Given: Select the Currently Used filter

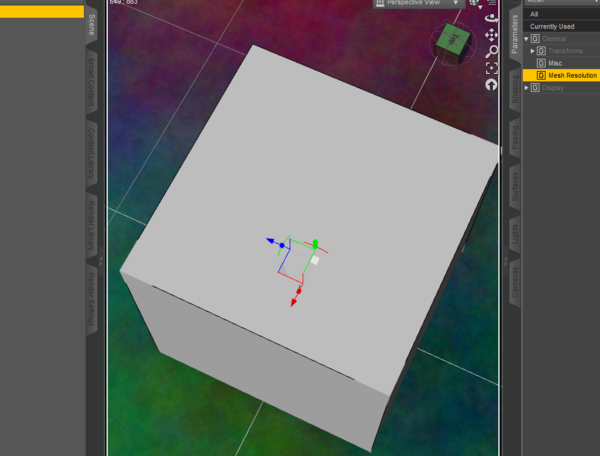Looking at the screenshot, I should tap(561, 26).
